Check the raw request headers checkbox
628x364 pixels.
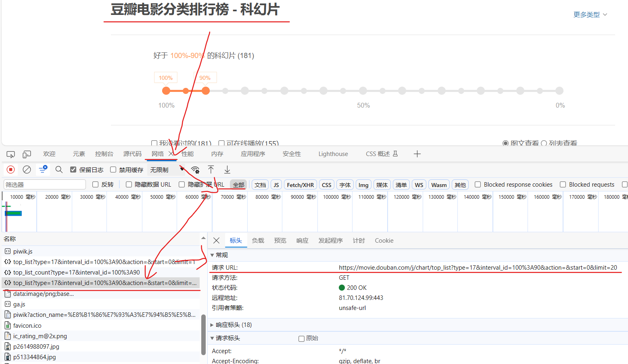point(301,339)
